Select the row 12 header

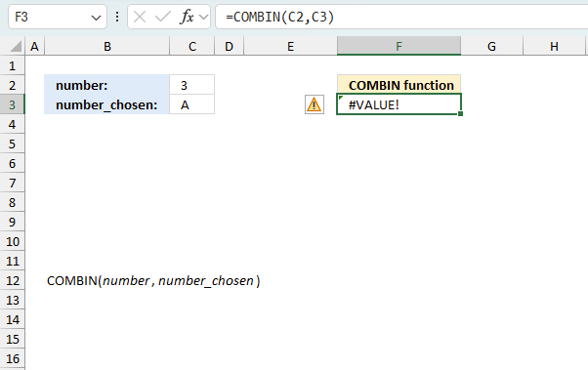pyautogui.click(x=12, y=280)
